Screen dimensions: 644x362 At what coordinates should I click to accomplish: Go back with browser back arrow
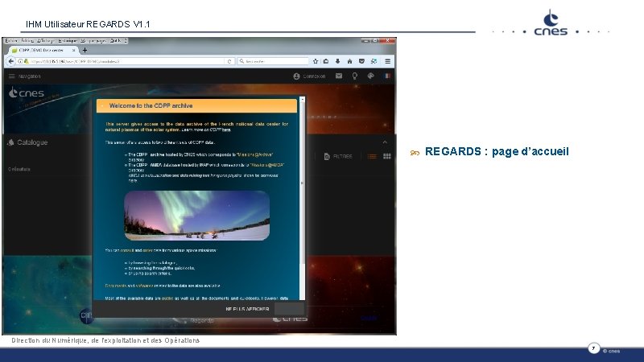pos(11,61)
